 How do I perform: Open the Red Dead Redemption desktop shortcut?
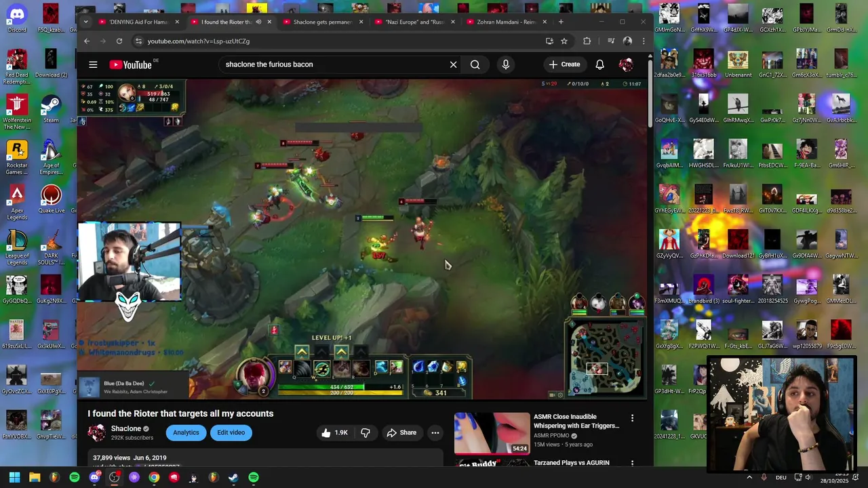(17, 66)
